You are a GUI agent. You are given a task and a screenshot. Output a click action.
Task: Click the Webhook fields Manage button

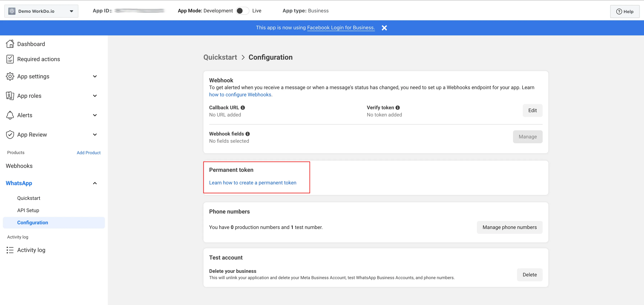click(528, 137)
